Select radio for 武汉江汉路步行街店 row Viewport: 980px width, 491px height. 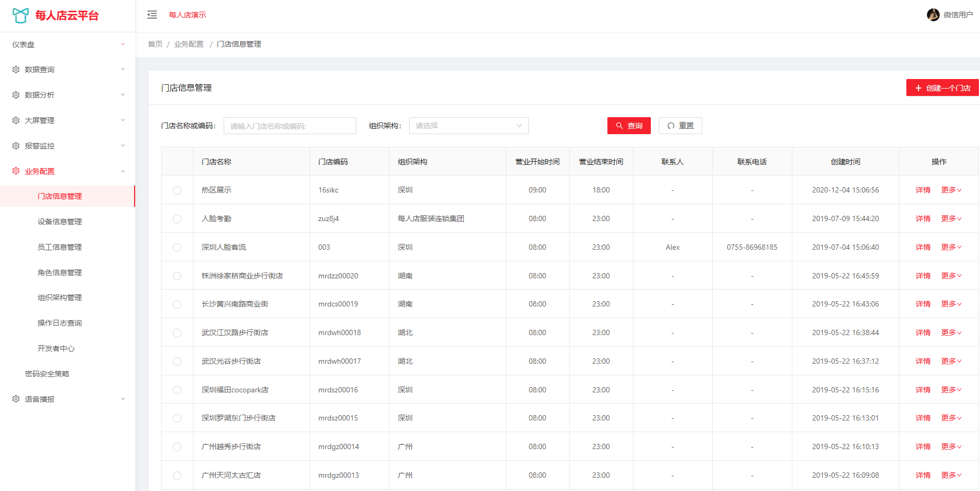coord(177,333)
